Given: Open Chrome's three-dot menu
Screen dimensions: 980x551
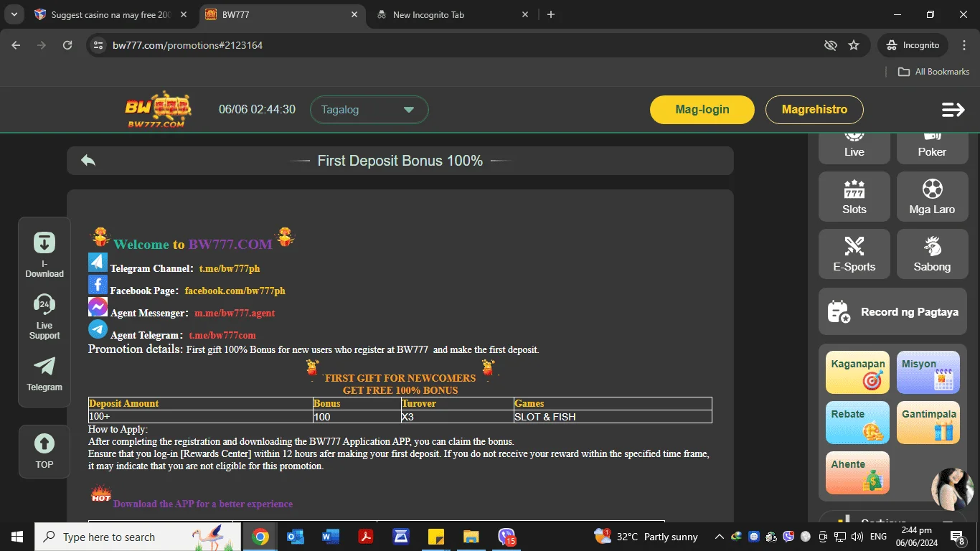Looking at the screenshot, I should [x=963, y=45].
